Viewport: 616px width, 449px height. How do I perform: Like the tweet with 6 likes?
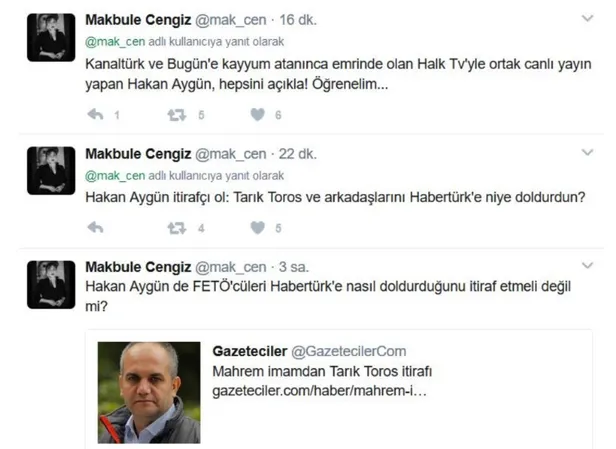[x=258, y=115]
